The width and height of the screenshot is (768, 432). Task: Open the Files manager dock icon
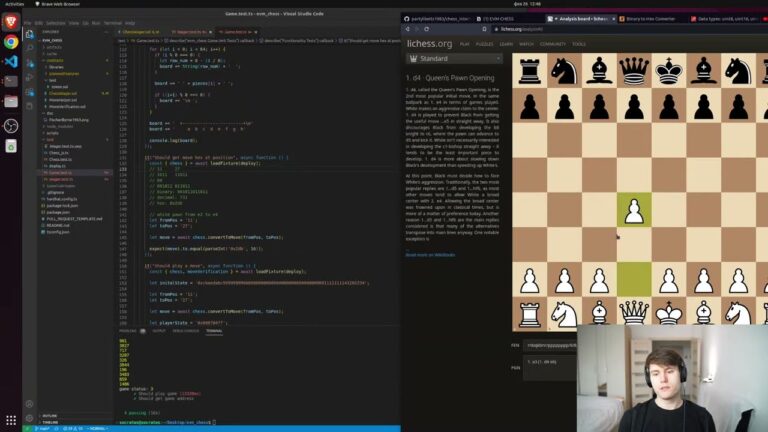pyautogui.click(x=11, y=101)
